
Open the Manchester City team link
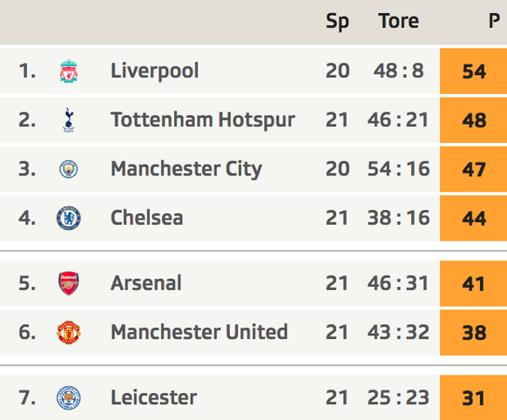point(186,169)
